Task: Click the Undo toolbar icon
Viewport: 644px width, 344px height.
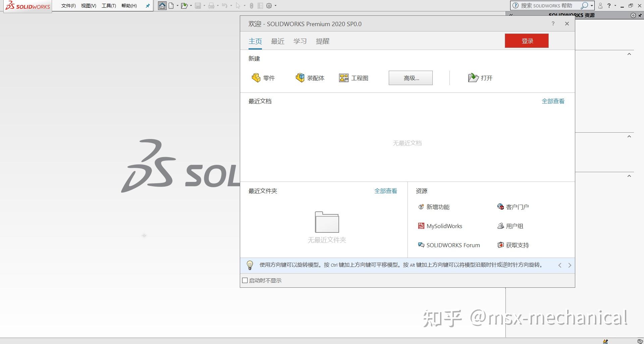Action: (x=225, y=6)
